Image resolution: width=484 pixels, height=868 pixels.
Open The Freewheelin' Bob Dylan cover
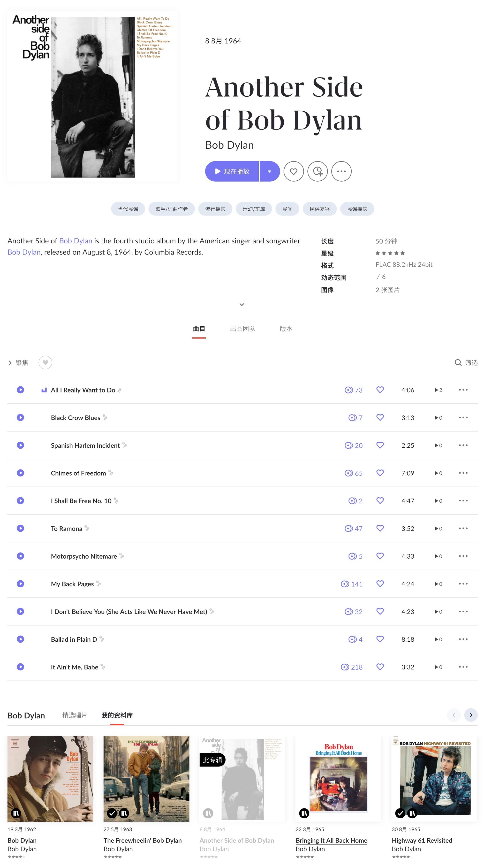(x=146, y=779)
